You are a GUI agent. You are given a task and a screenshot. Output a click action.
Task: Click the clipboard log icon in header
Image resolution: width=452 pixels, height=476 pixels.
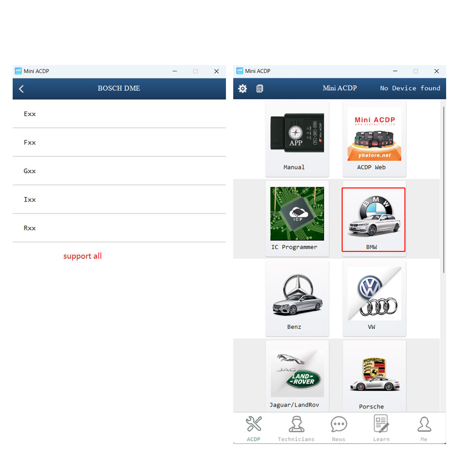[259, 89]
